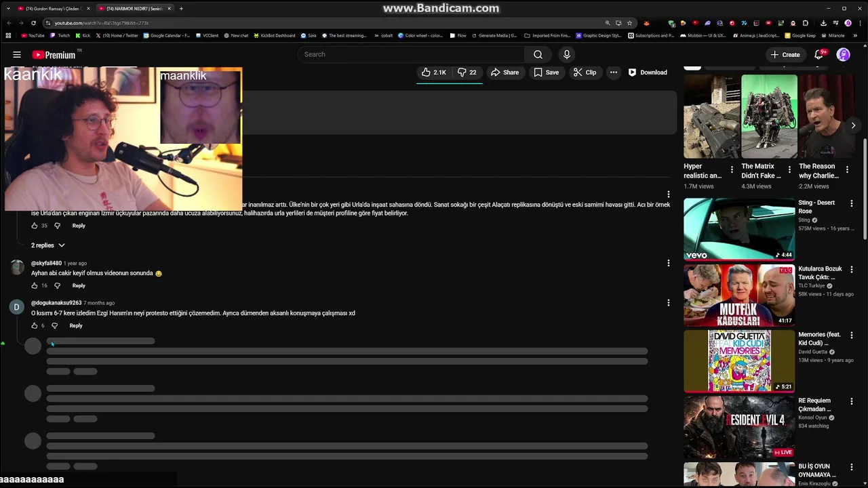This screenshot has height=488, width=868.
Task: Like the comment with 35 likes
Action: (35, 226)
